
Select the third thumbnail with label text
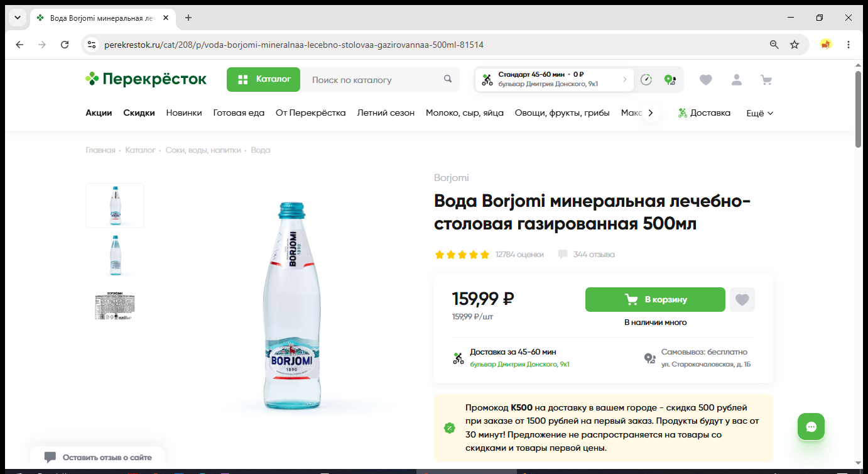115,306
